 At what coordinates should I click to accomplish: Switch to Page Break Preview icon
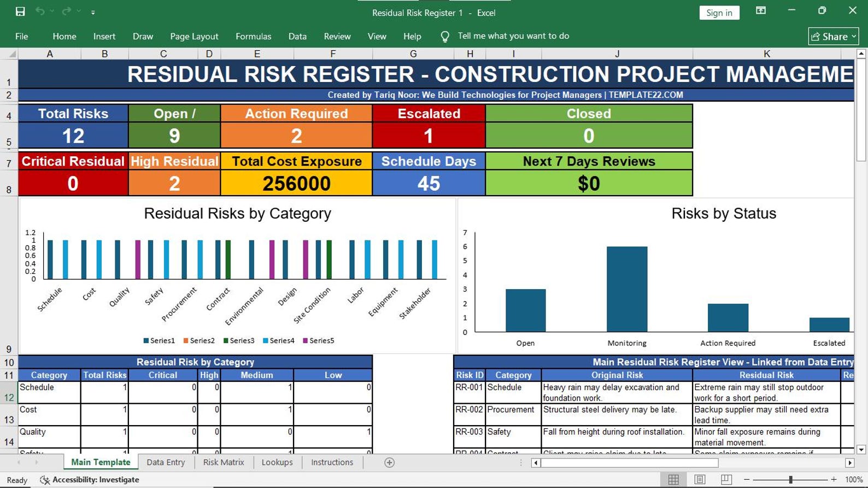pyautogui.click(x=726, y=480)
